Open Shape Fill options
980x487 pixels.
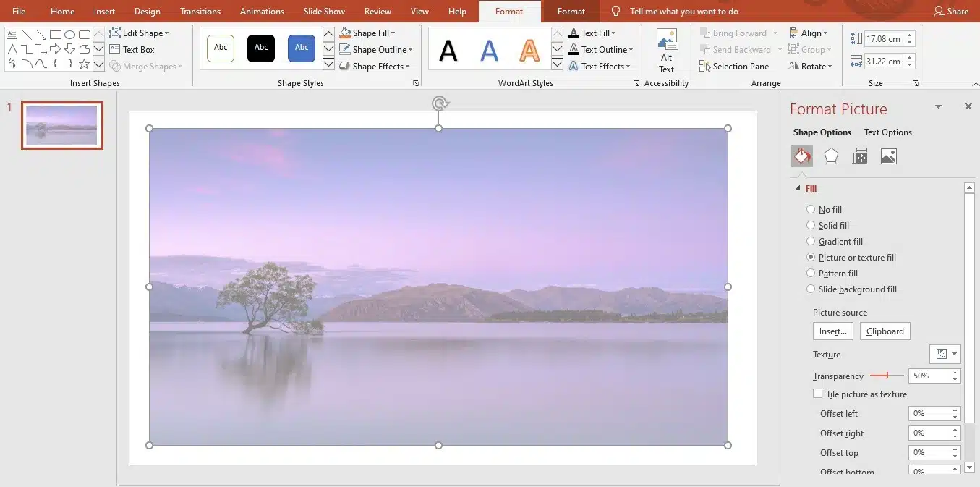pos(370,33)
